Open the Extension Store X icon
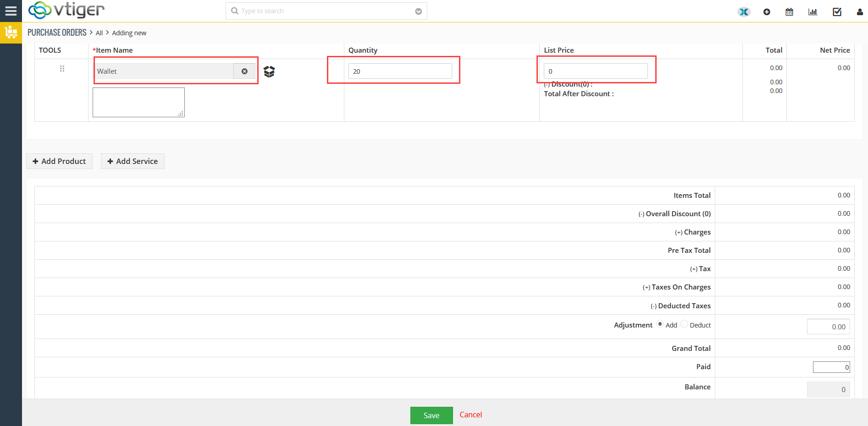868x426 pixels. pyautogui.click(x=744, y=12)
